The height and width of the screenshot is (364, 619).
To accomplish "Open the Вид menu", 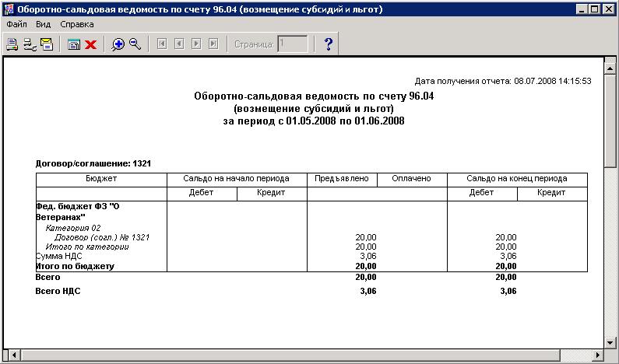I will point(44,24).
